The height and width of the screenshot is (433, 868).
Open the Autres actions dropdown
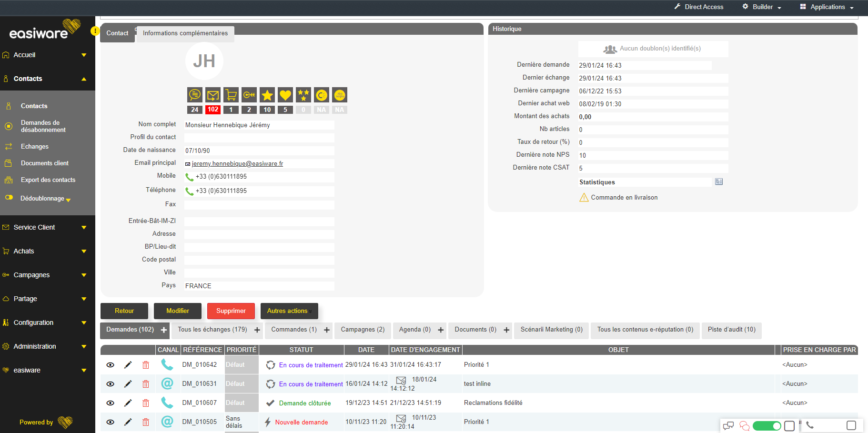tap(289, 311)
